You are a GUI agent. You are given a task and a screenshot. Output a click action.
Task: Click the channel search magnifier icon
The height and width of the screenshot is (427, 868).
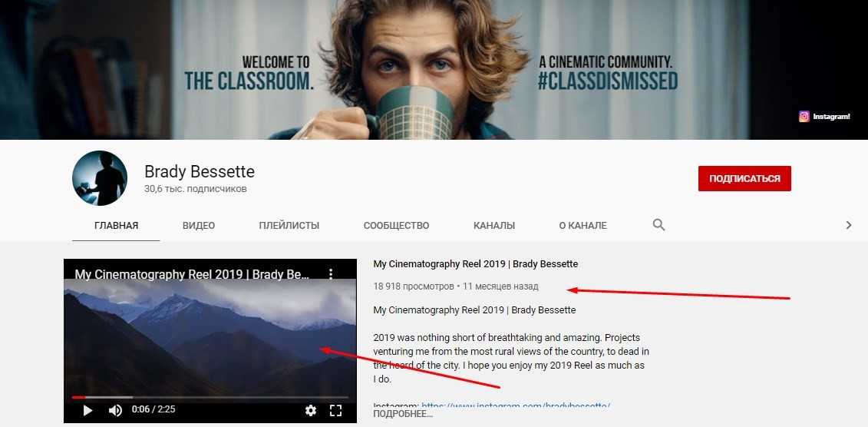pos(658,225)
